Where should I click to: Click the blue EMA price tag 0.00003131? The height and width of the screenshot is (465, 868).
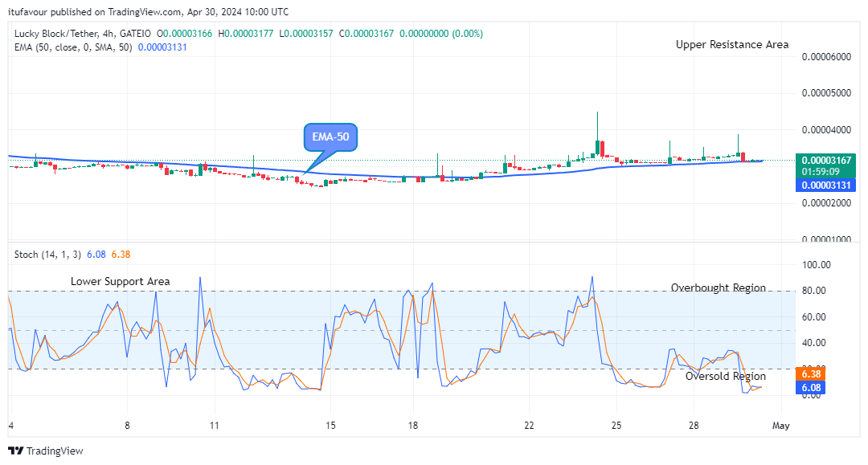click(825, 186)
